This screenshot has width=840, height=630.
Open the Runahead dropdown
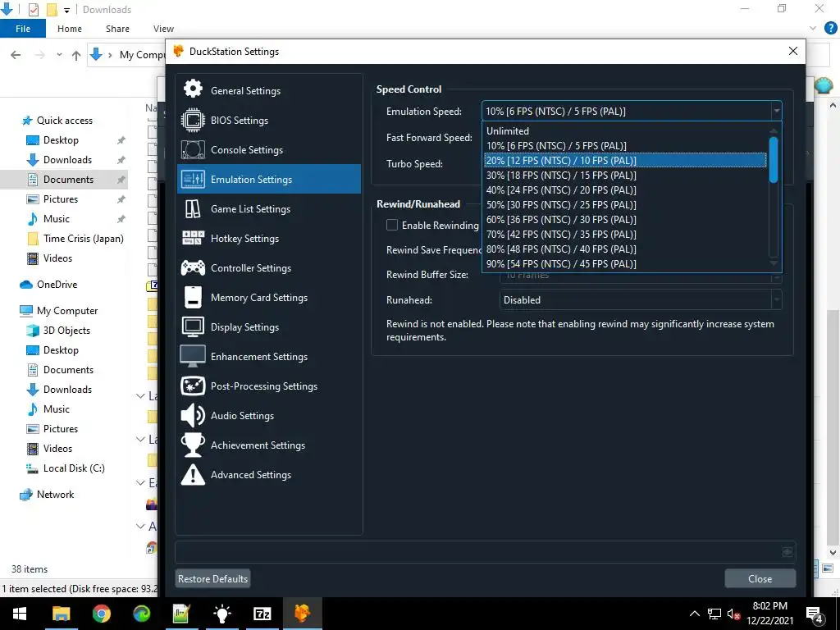(641, 300)
